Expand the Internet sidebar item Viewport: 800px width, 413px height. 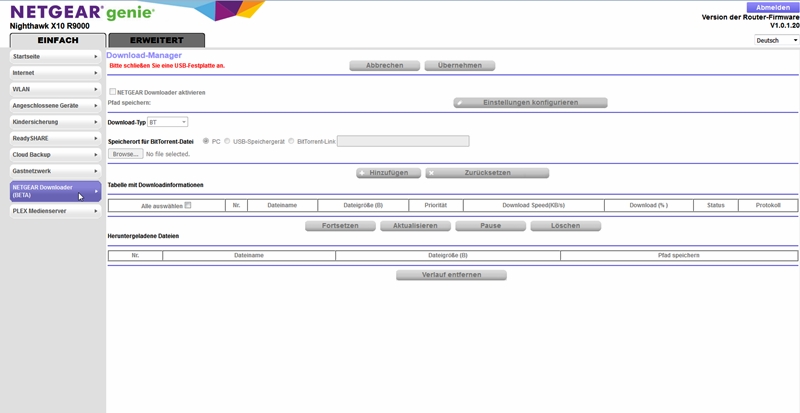[x=55, y=73]
